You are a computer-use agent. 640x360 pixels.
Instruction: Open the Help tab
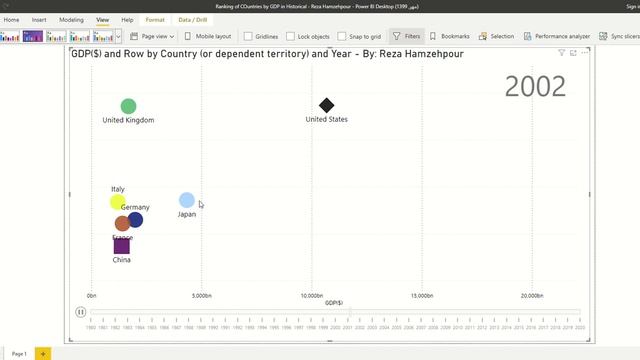(x=127, y=20)
